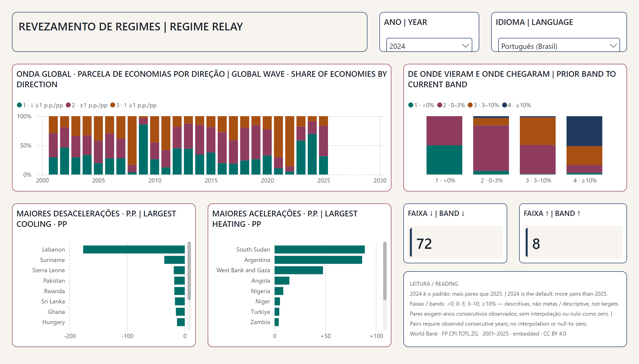Image resolution: width=639 pixels, height=364 pixels.
Task: Click the 2009 stacked bar in Global Wave chart
Action: pos(143,145)
